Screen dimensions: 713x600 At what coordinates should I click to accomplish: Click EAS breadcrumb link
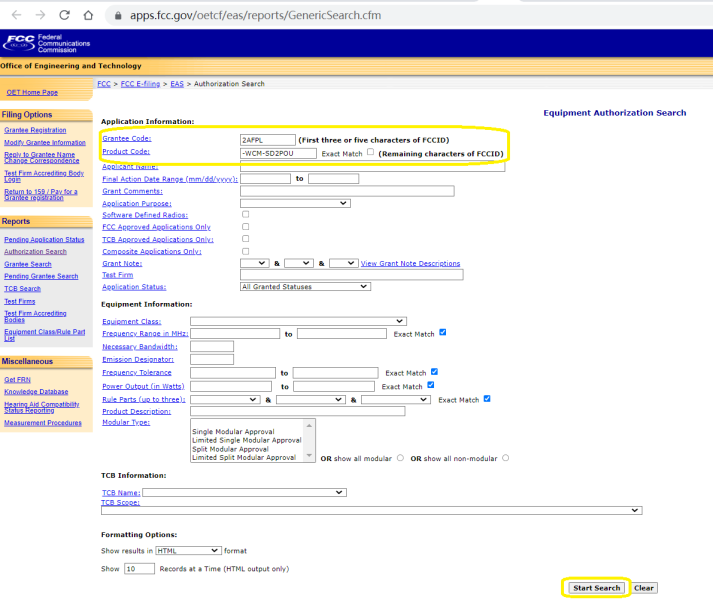pos(177,84)
